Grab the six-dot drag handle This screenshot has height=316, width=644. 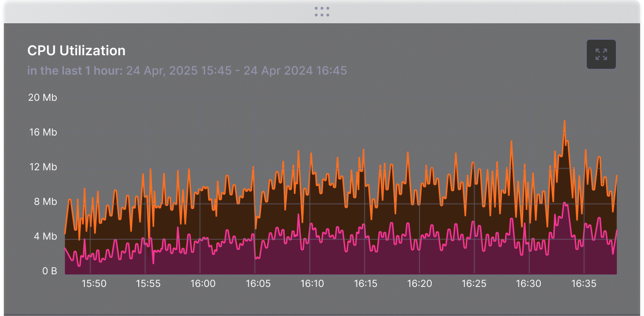tap(322, 12)
